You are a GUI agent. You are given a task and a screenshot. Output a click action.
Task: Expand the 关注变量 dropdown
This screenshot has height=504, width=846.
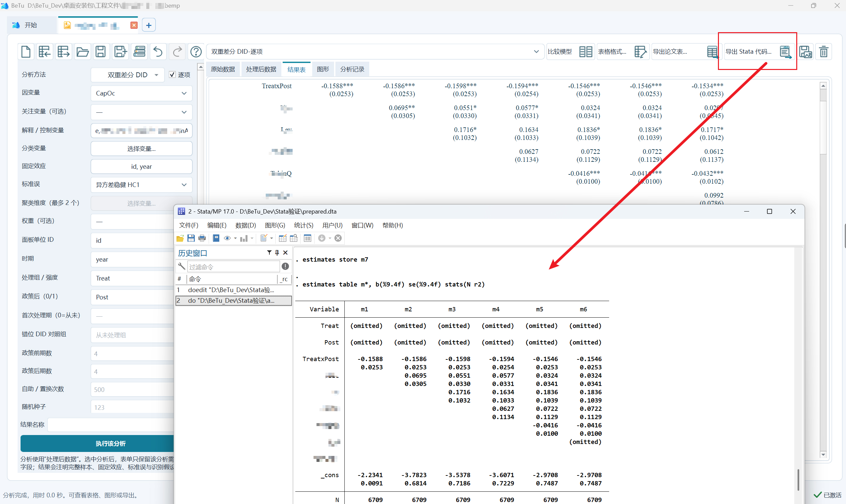pyautogui.click(x=141, y=112)
